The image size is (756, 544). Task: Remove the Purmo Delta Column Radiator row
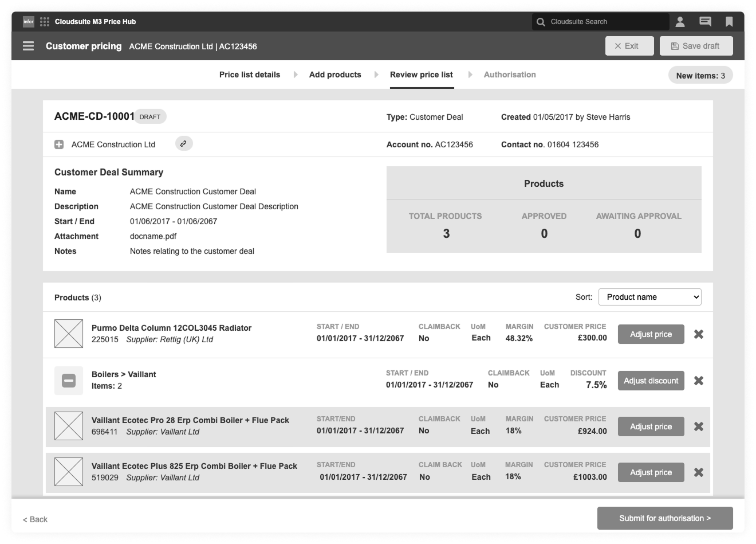click(699, 334)
